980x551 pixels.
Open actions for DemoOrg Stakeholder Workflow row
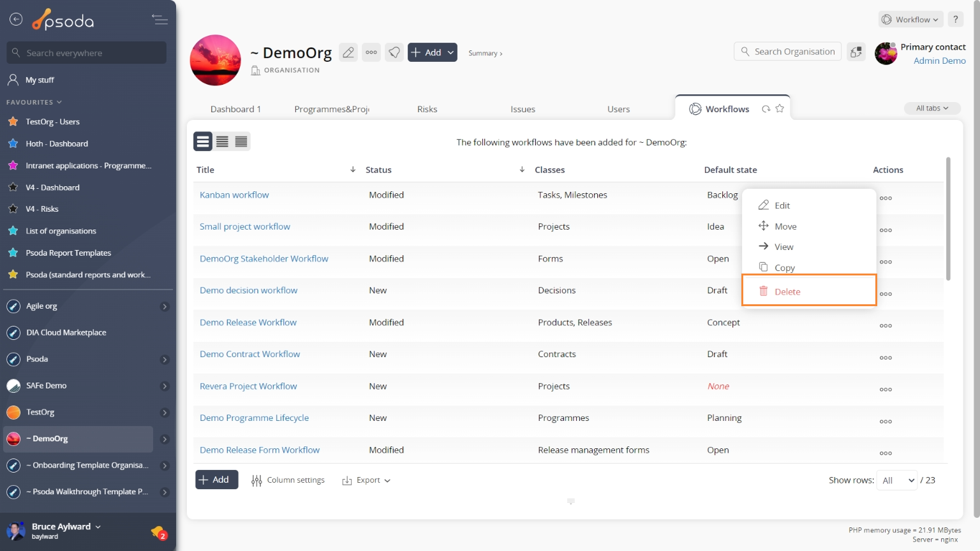pyautogui.click(x=886, y=262)
